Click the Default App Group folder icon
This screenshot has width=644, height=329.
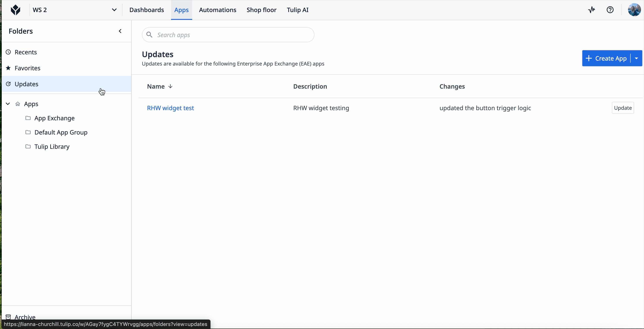tap(28, 132)
